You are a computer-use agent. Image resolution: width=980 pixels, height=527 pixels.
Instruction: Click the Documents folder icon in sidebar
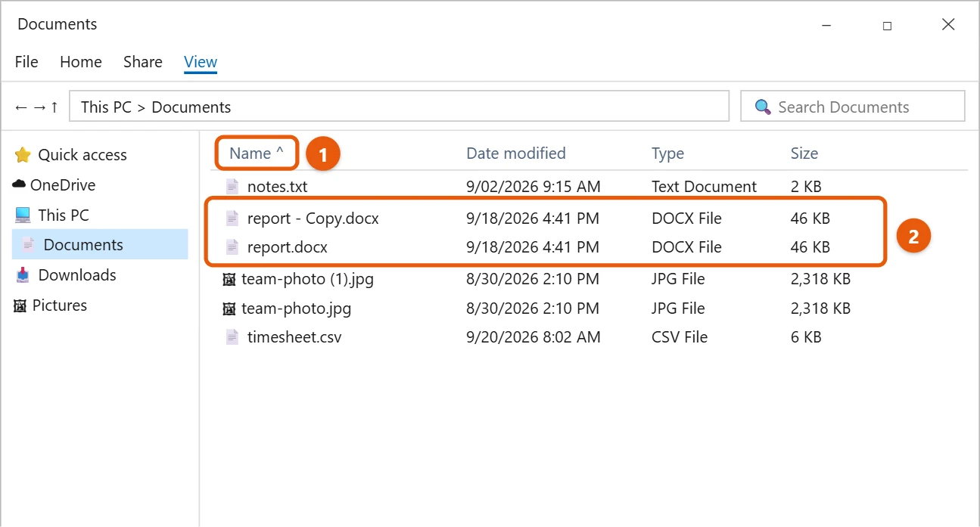(x=28, y=245)
